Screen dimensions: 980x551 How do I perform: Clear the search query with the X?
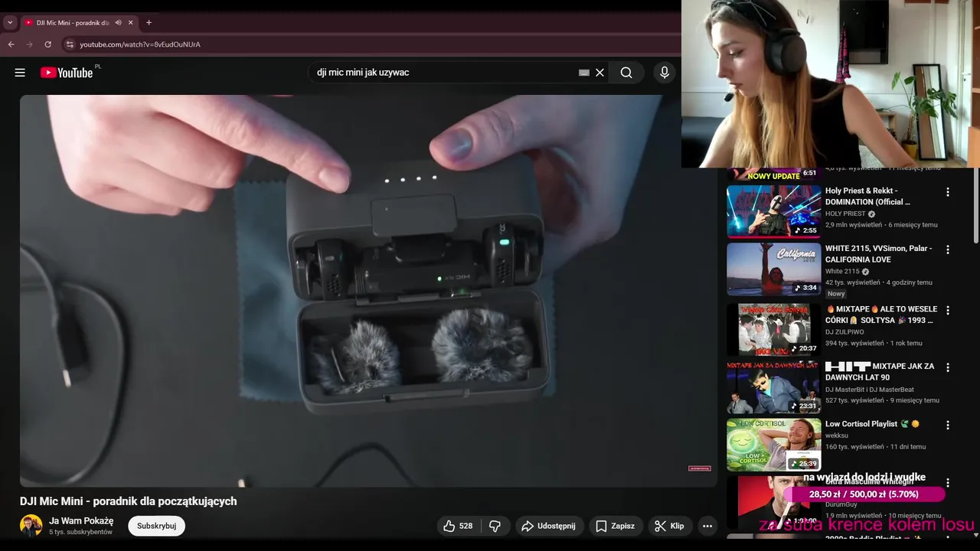click(600, 73)
